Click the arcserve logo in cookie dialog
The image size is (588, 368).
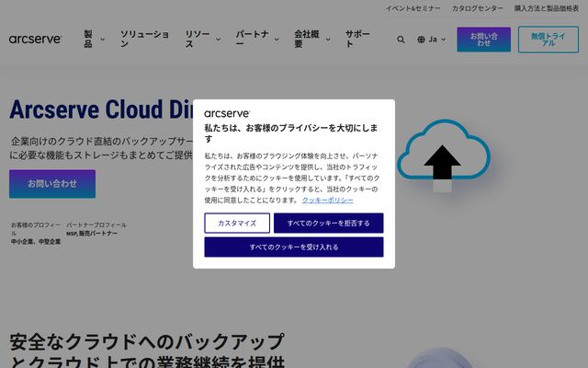coord(227,113)
